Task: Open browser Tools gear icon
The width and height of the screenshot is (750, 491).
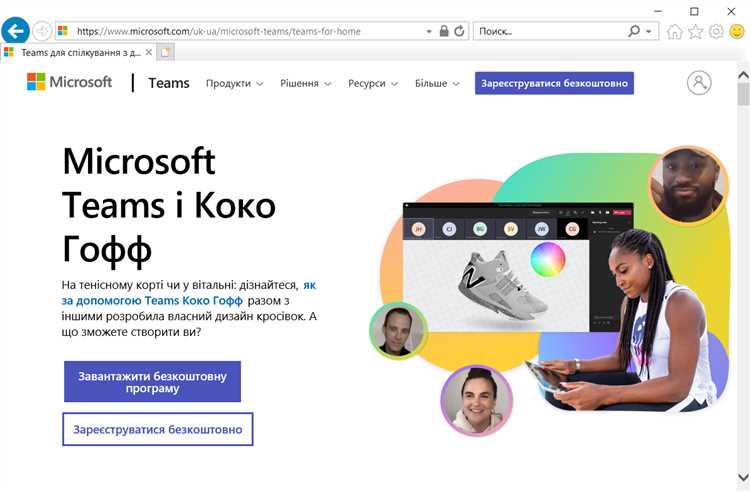Action: 716,32
